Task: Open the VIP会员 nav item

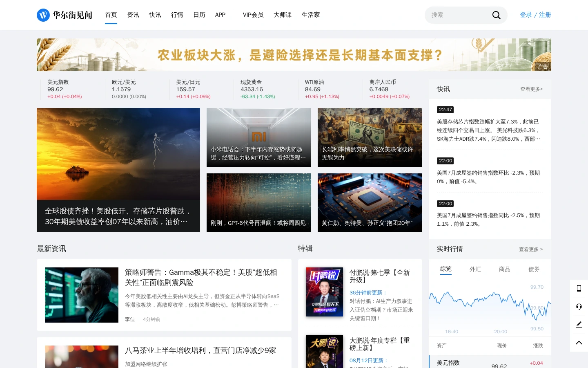Action: pos(253,15)
